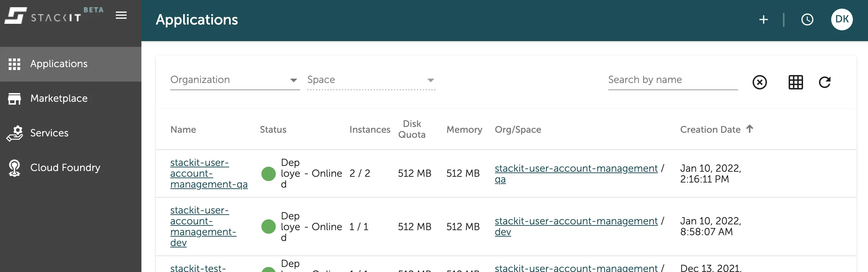Image resolution: width=868 pixels, height=272 pixels.
Task: Sort by Disk Quota column header
Action: 412,129
